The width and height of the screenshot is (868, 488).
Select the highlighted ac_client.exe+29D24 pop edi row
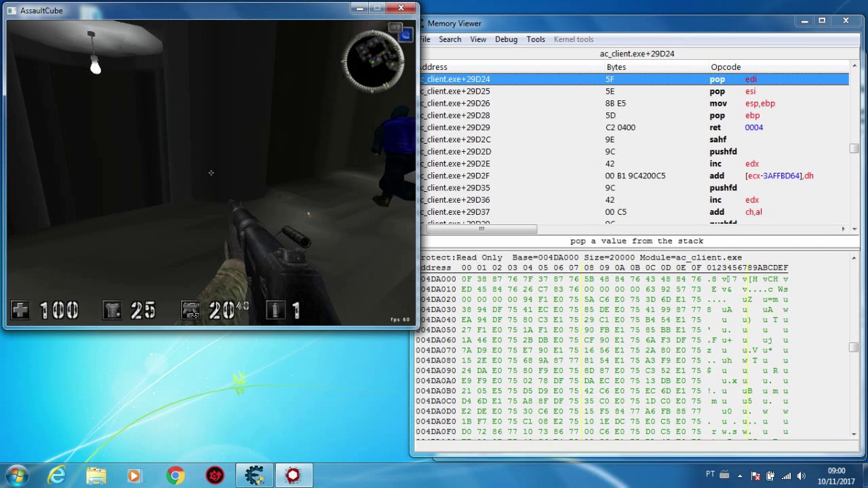[633, 79]
